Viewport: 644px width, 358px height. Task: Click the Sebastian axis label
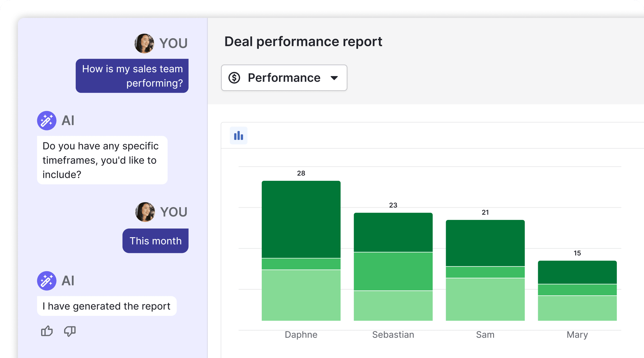pos(393,335)
